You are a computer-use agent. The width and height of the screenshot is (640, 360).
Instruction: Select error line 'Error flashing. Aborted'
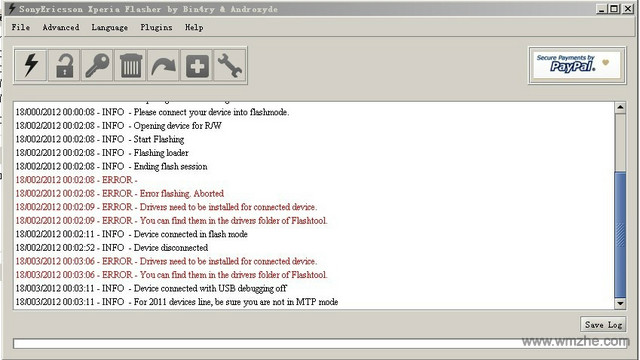[x=120, y=193]
